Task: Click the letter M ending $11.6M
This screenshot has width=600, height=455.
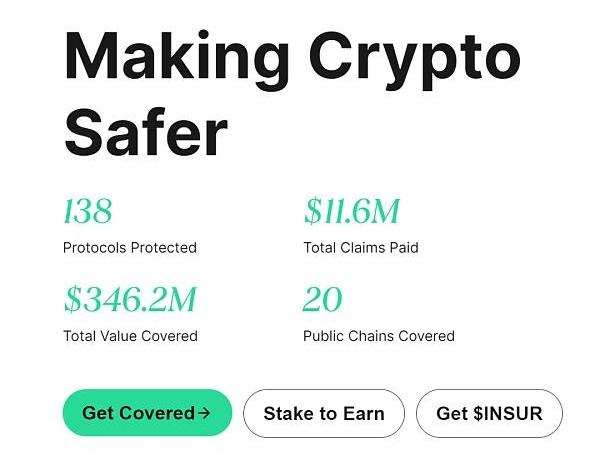Action: tap(385, 211)
